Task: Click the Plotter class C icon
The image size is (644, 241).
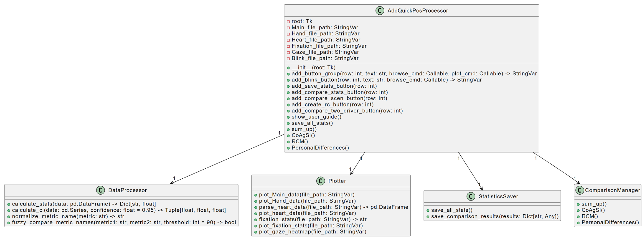Action: point(320,181)
